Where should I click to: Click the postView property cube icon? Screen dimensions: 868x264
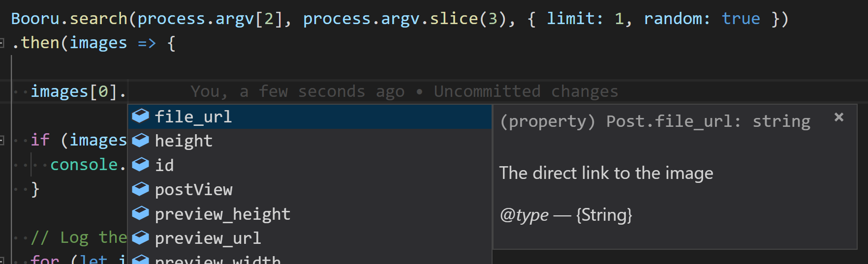(140, 189)
